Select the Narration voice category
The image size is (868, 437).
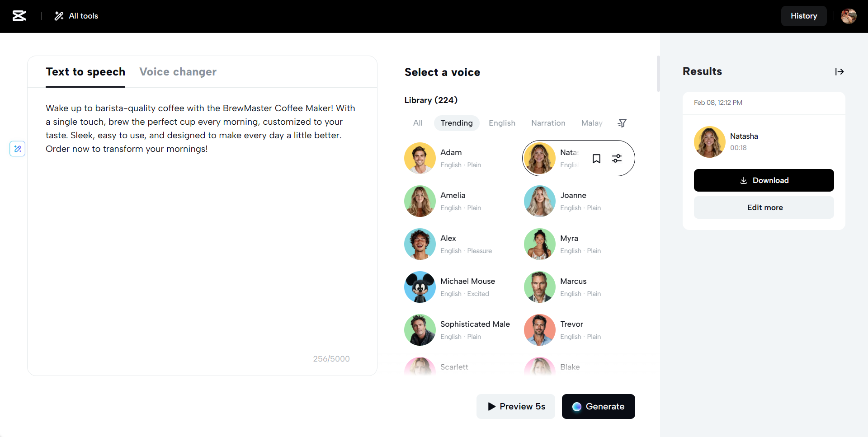coord(548,123)
